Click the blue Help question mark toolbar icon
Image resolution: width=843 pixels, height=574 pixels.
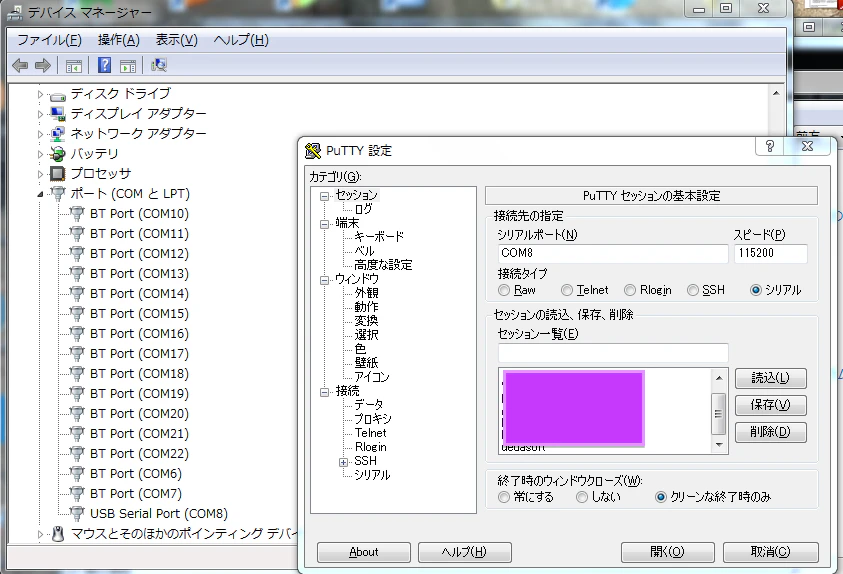coord(104,65)
